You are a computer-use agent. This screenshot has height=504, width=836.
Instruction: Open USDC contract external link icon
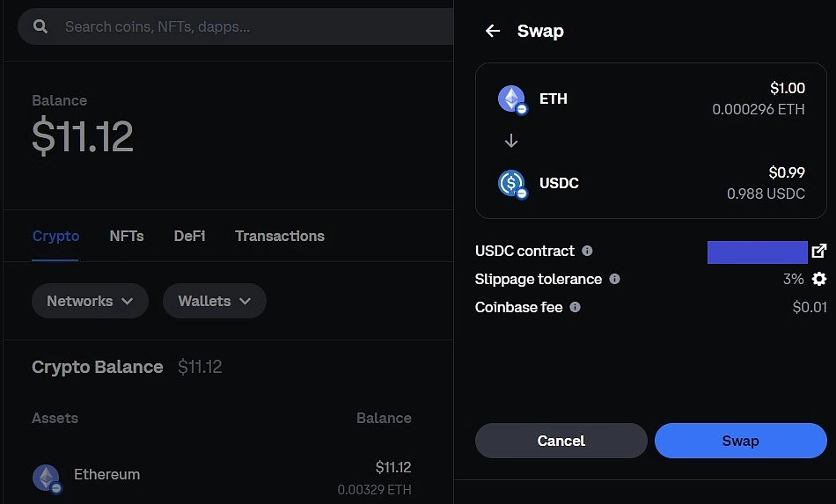[x=819, y=251]
